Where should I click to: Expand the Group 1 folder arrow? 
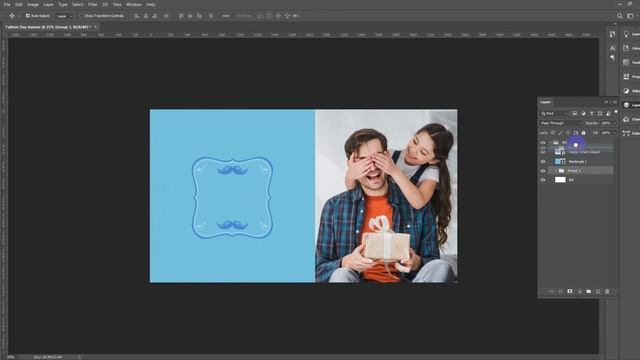pyautogui.click(x=556, y=171)
